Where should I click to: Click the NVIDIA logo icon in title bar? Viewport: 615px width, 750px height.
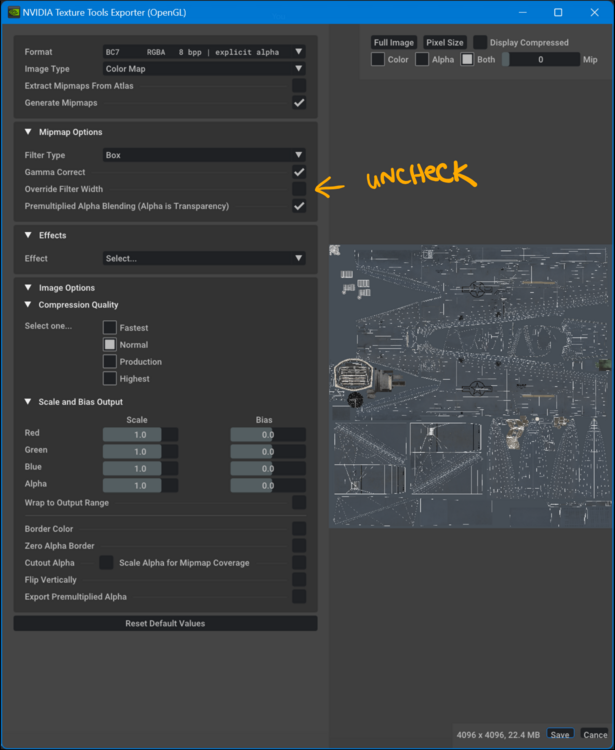click(13, 12)
